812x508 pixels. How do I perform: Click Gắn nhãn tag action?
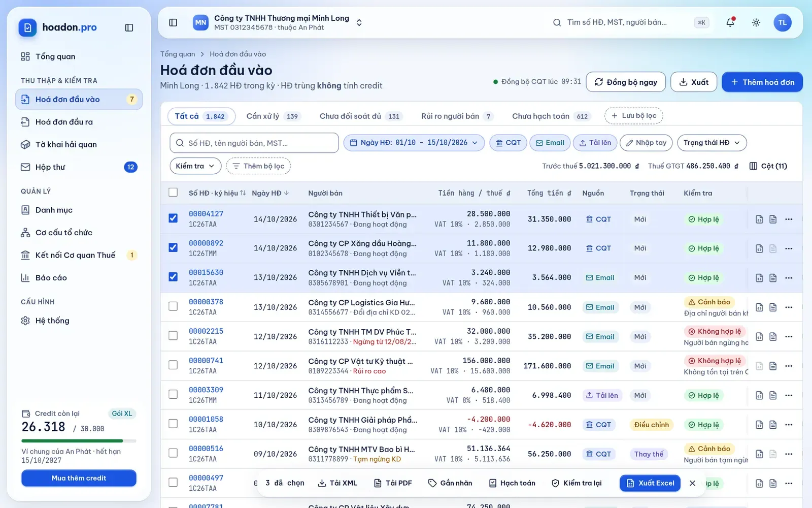click(451, 483)
